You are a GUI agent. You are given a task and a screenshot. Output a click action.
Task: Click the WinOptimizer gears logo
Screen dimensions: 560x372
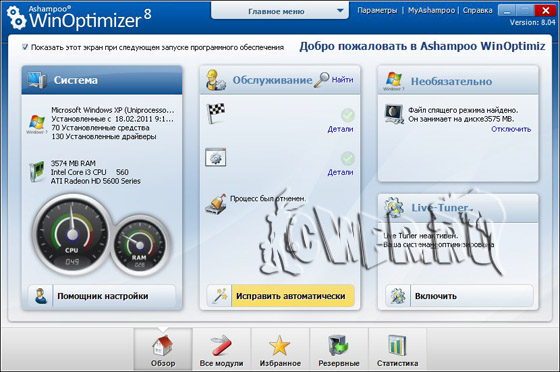click(x=16, y=17)
